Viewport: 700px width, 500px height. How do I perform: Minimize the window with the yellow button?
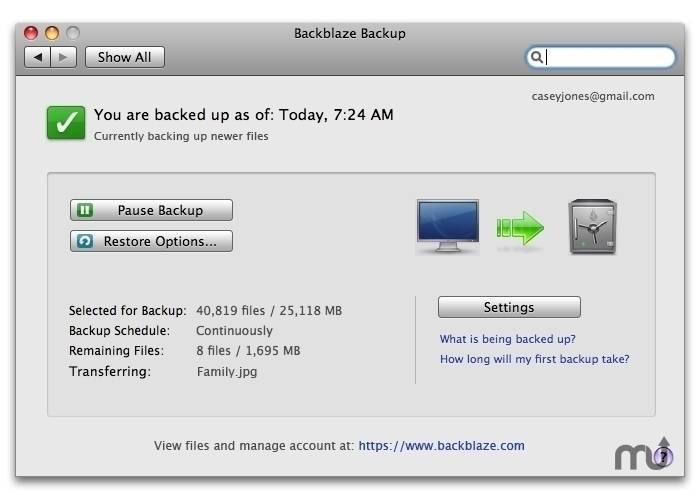pos(52,33)
